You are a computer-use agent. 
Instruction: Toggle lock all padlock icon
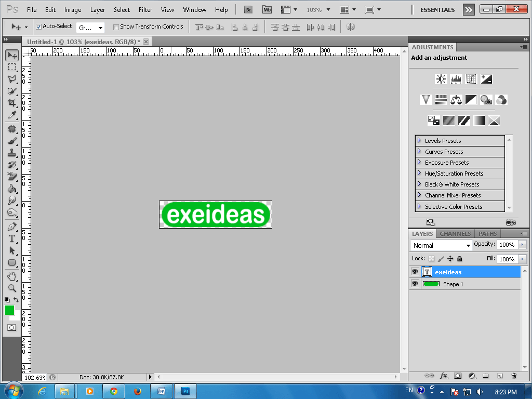pyautogui.click(x=459, y=259)
